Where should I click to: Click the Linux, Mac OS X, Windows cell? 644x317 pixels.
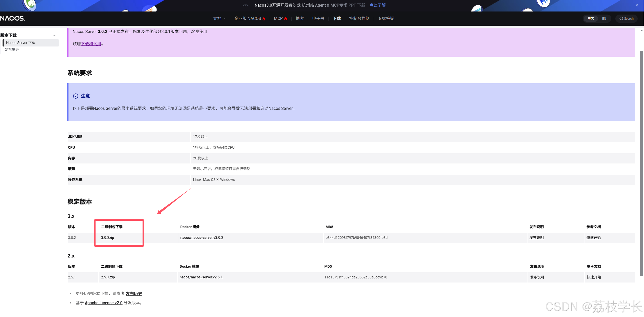[413, 180]
